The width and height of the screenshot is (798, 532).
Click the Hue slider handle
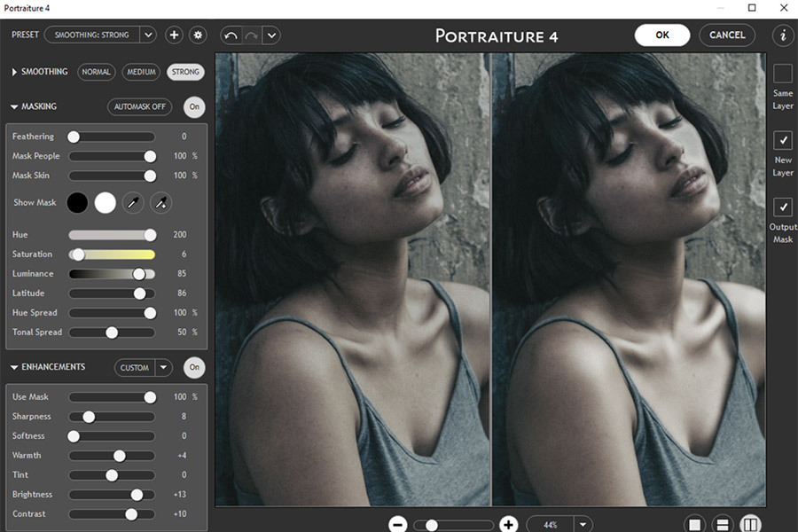pos(150,235)
